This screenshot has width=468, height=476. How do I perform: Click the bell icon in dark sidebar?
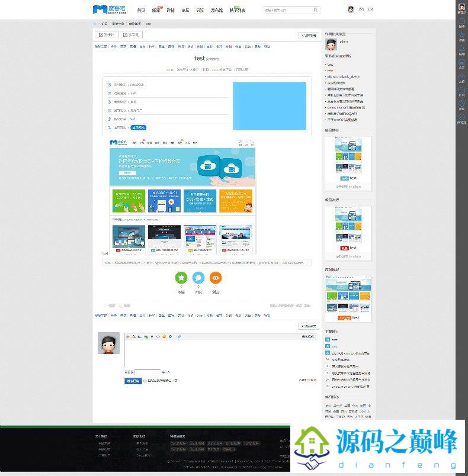[x=461, y=49]
